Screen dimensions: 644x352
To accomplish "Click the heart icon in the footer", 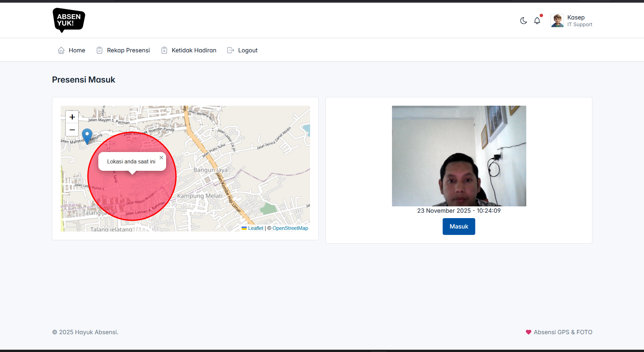I will (x=529, y=332).
